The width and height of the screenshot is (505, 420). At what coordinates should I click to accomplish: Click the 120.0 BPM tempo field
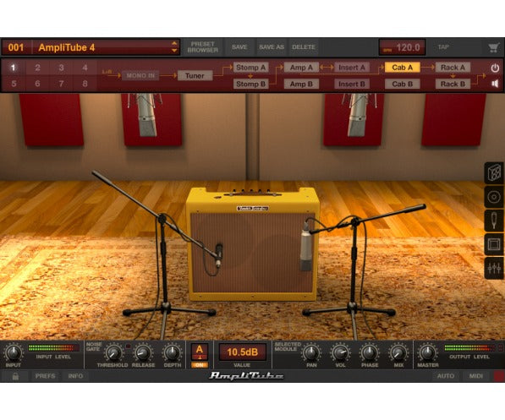tap(402, 47)
